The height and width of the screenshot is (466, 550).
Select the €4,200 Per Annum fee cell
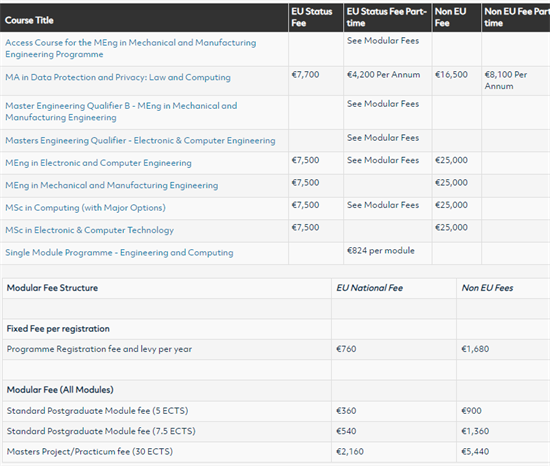tap(383, 75)
